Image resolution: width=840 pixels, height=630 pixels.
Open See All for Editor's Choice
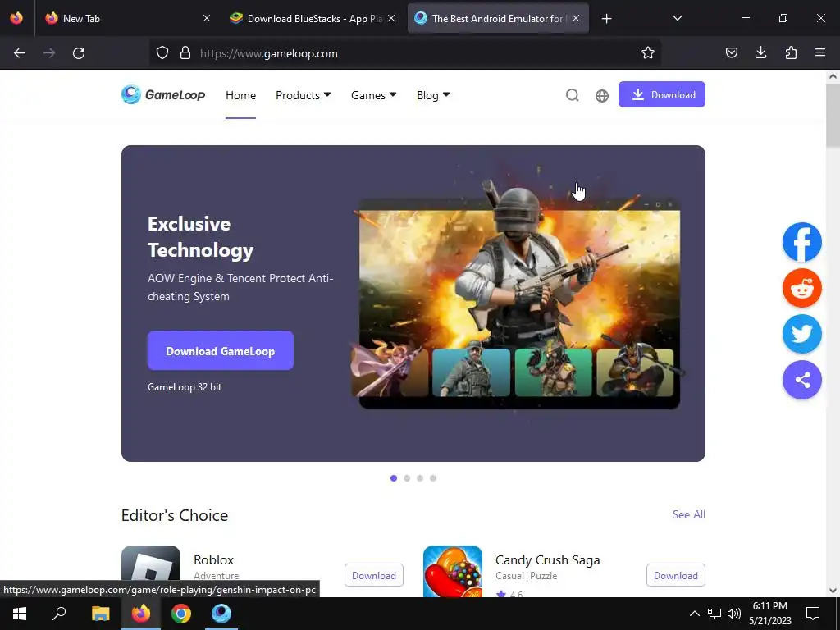coord(688,514)
